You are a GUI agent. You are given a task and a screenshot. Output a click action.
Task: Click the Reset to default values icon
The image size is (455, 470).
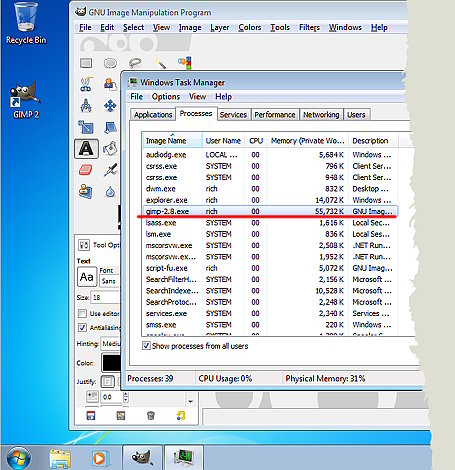(x=181, y=415)
